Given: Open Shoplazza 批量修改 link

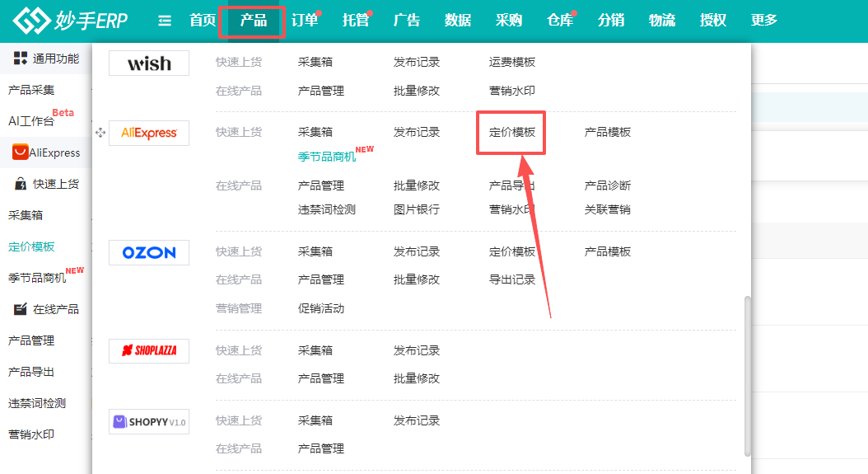Looking at the screenshot, I should click(417, 378).
